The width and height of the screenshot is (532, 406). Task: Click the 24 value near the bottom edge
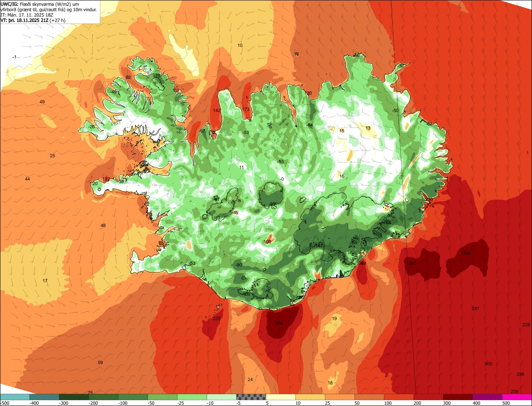[250, 379]
